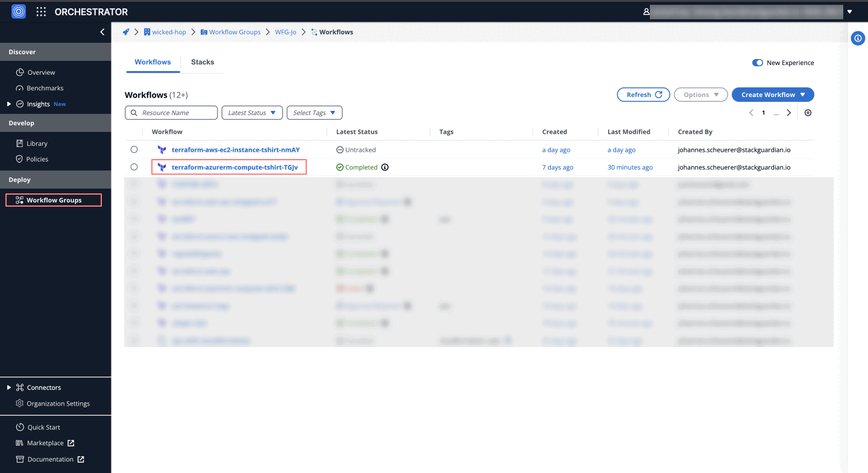Click the rocket icon in breadcrumb

[x=126, y=32]
